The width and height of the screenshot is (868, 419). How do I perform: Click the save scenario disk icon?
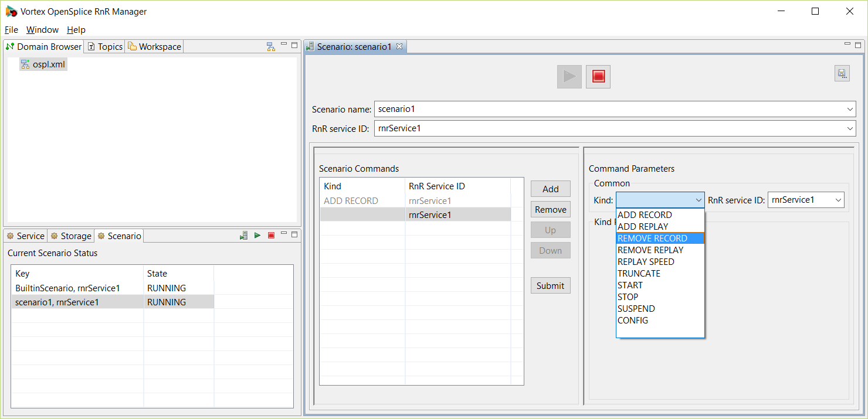tap(842, 73)
